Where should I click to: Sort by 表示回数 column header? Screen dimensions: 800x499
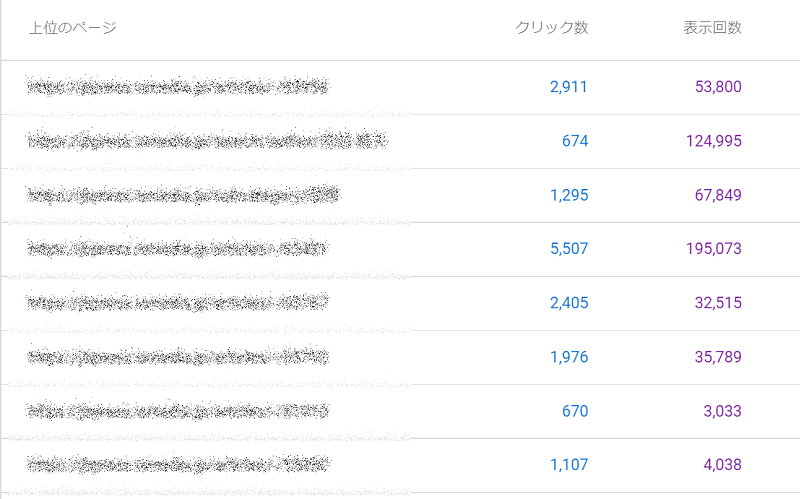click(712, 28)
